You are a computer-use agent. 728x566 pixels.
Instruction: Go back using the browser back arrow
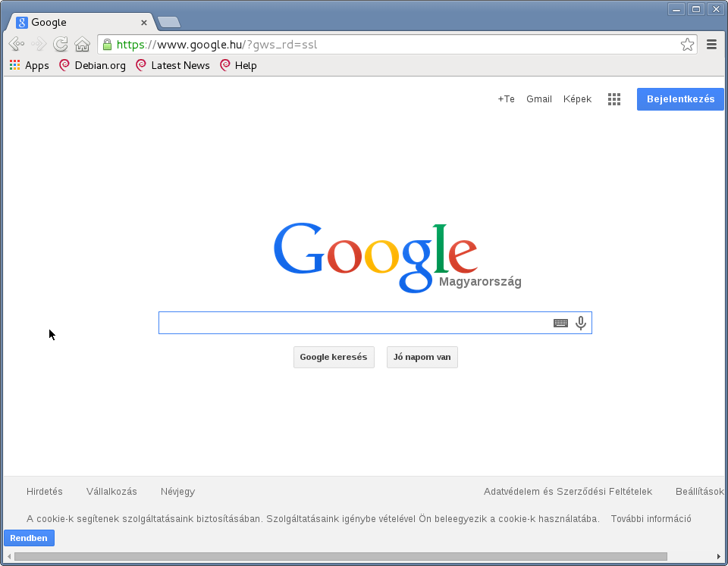pyautogui.click(x=17, y=44)
